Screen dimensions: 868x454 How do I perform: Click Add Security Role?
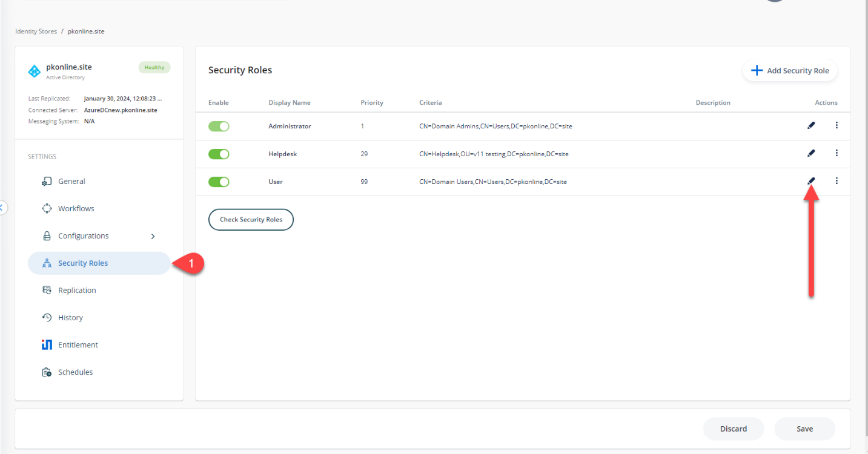tap(789, 70)
